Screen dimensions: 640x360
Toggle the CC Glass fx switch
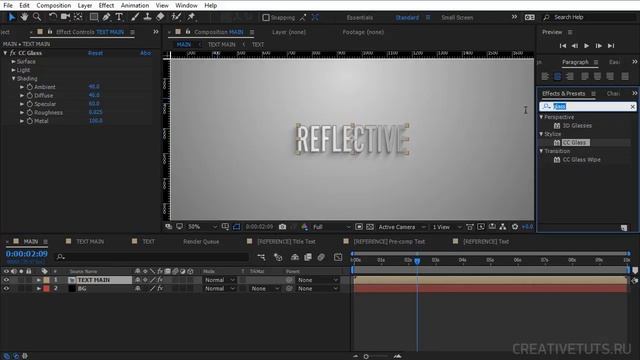13,53
